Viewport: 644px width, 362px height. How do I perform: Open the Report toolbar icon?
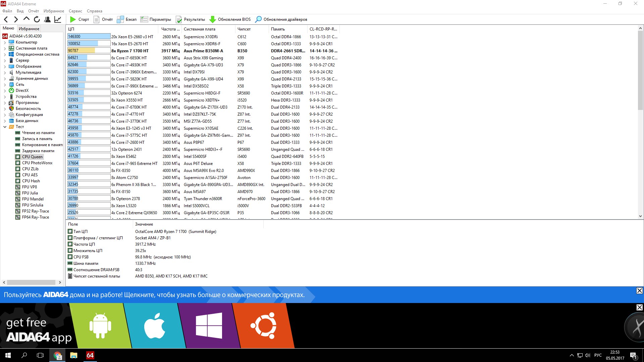[x=97, y=19]
